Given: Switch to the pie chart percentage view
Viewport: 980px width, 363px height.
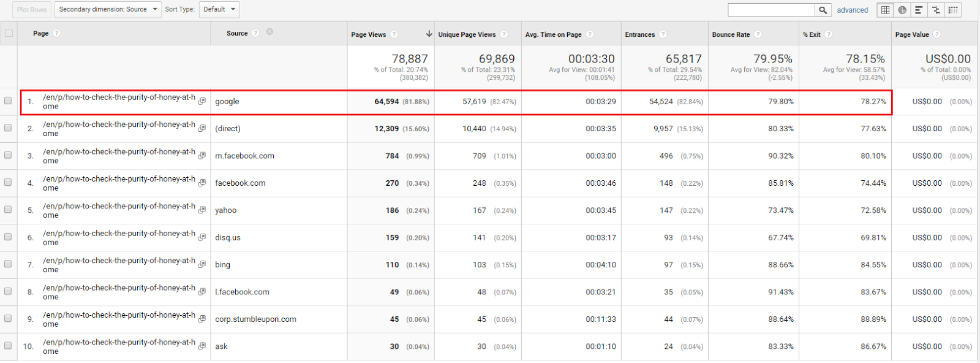Looking at the screenshot, I should (902, 10).
